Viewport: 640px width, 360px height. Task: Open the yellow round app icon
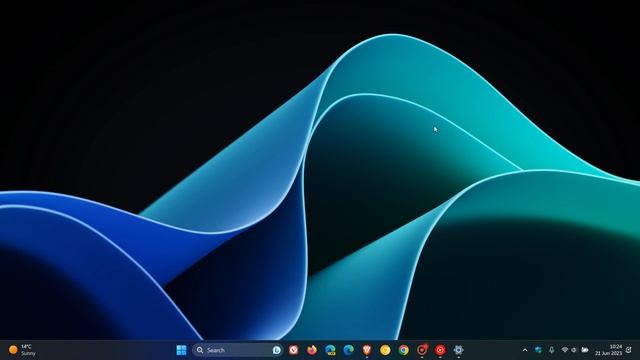point(385,350)
